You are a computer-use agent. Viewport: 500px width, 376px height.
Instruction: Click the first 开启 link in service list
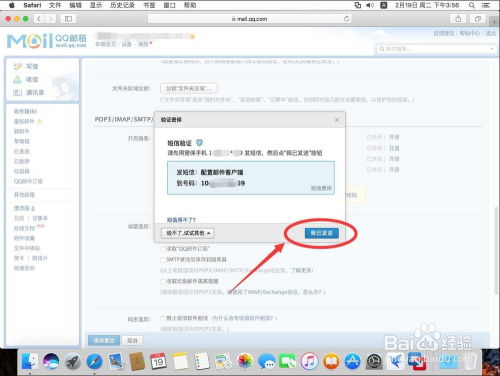coord(394,137)
